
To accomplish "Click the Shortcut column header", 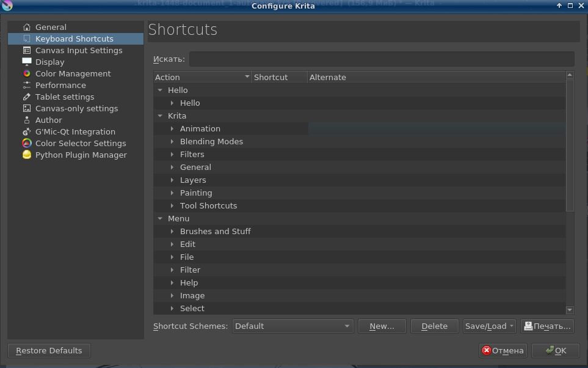I will pos(280,78).
